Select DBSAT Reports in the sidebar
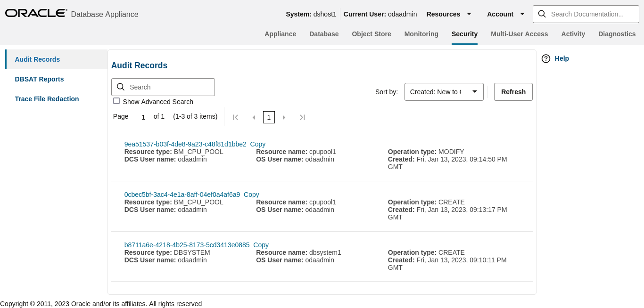 pos(39,79)
